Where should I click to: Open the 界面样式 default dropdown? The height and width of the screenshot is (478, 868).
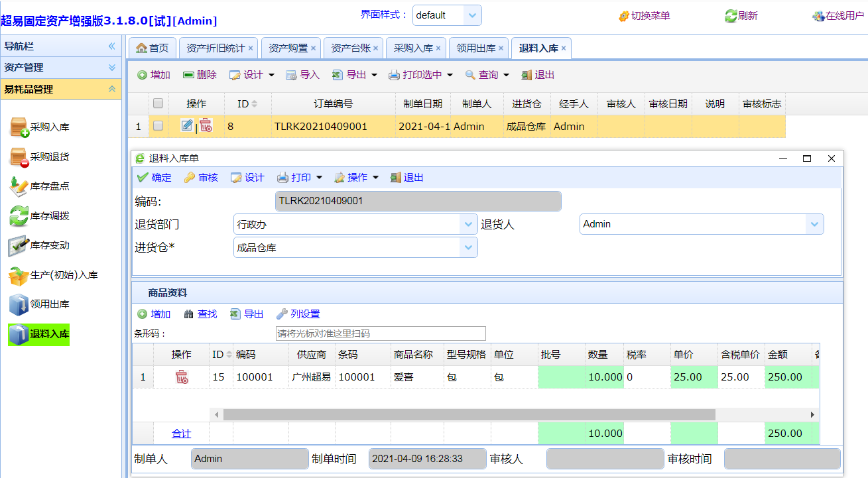(472, 15)
